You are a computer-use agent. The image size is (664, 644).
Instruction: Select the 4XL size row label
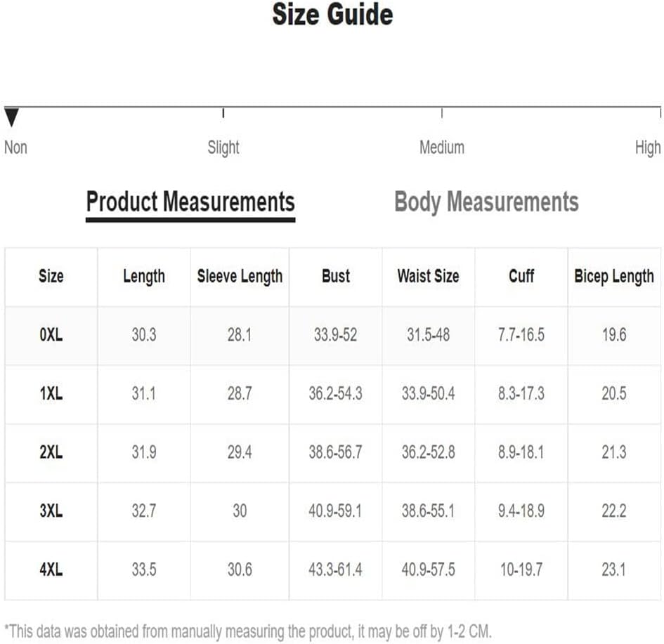51,570
